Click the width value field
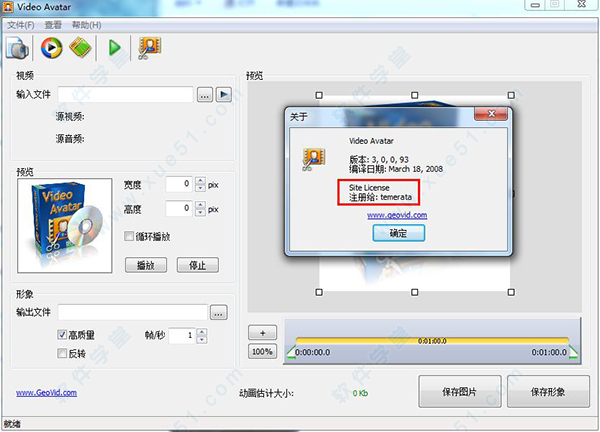This screenshot has width=600, height=432. coord(179,184)
